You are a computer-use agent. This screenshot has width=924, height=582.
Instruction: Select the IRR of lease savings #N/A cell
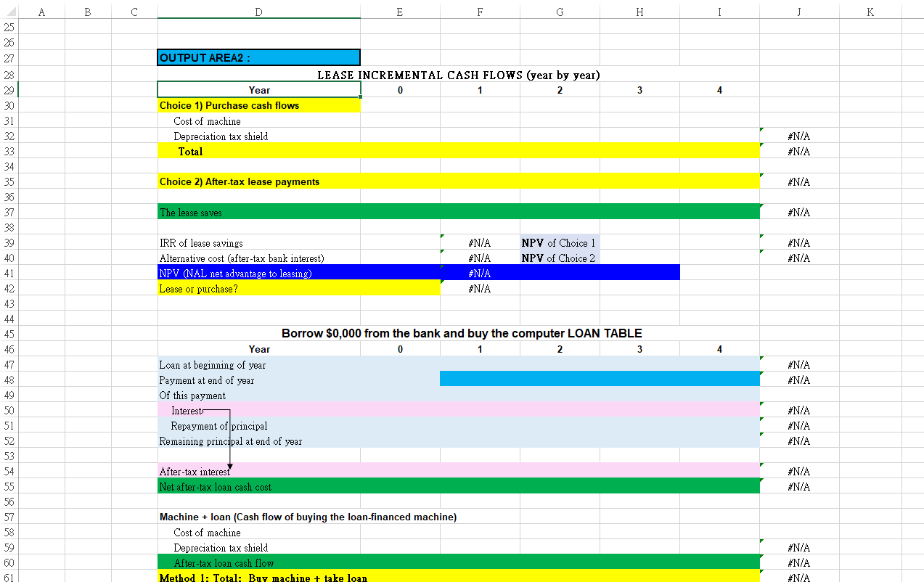[480, 243]
